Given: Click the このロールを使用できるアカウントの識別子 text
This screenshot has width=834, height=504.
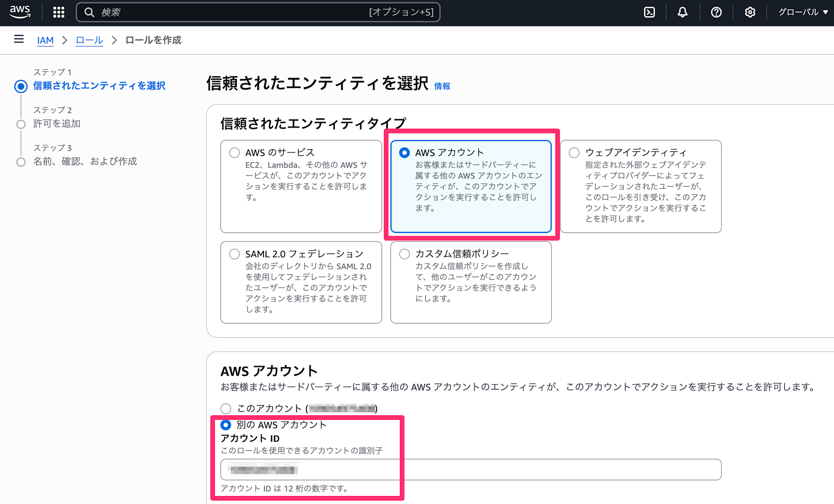Looking at the screenshot, I should (301, 451).
